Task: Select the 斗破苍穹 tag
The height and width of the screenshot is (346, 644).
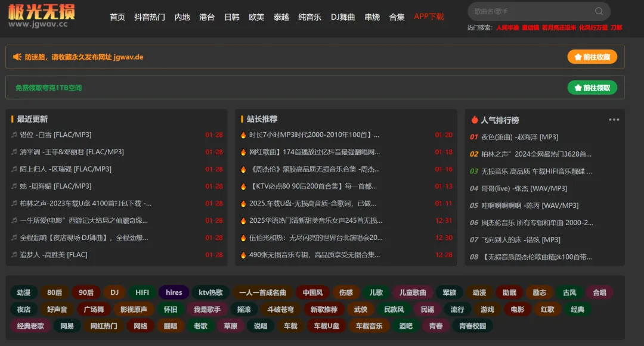Action: [280, 309]
